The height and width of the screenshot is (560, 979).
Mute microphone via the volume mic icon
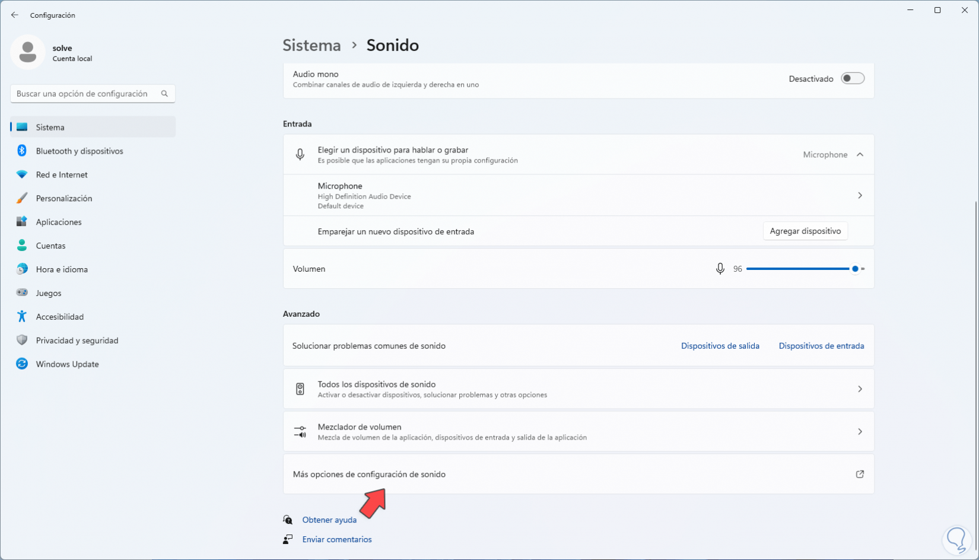coord(720,269)
